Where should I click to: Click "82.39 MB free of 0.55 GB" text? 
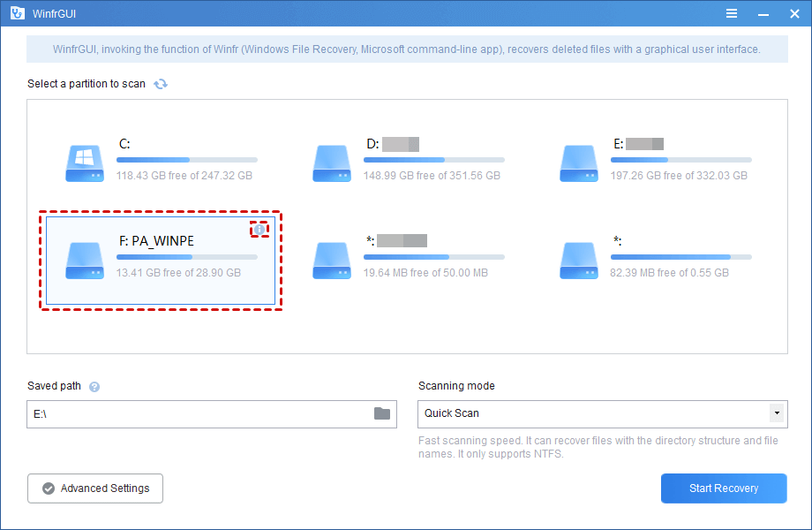click(670, 273)
